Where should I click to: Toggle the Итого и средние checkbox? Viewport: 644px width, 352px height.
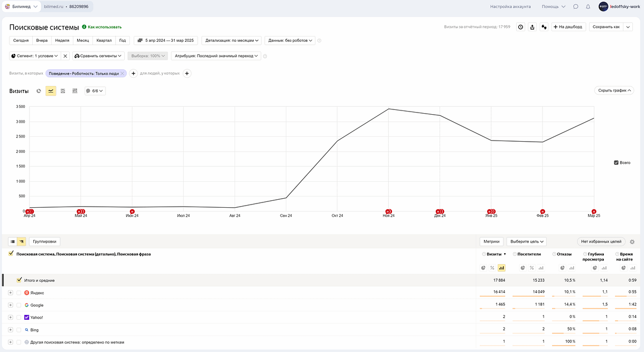coord(20,280)
